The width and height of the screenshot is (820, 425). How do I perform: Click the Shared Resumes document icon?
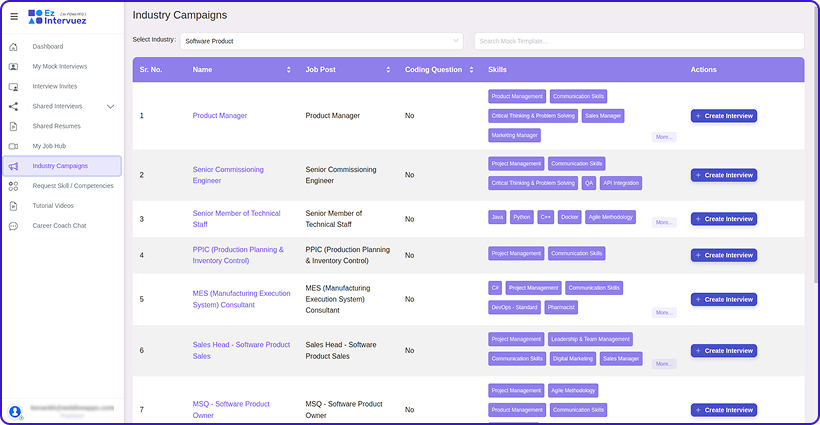13,127
